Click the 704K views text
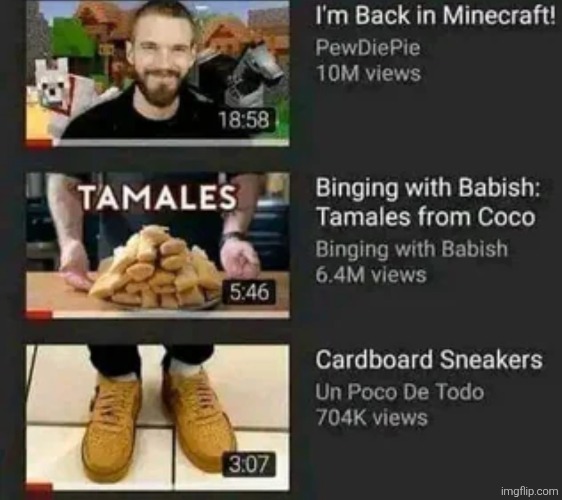Image resolution: width=562 pixels, height=500 pixels. (x=372, y=418)
